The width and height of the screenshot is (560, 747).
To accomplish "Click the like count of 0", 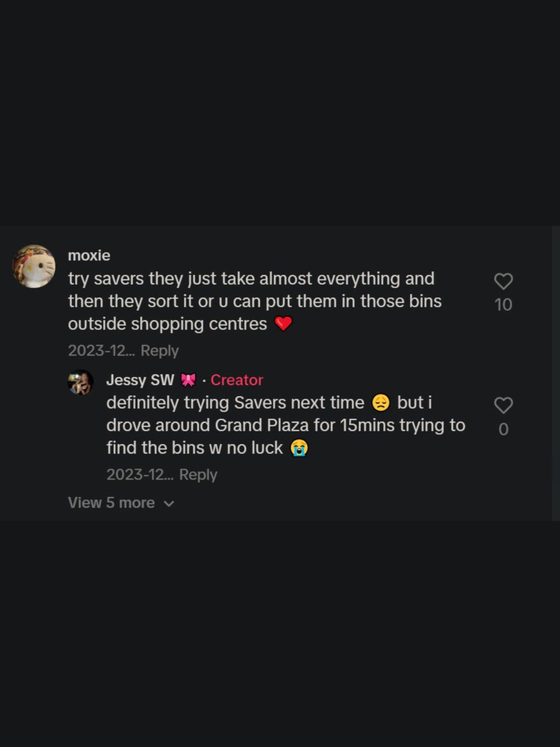I will pos(503,429).
